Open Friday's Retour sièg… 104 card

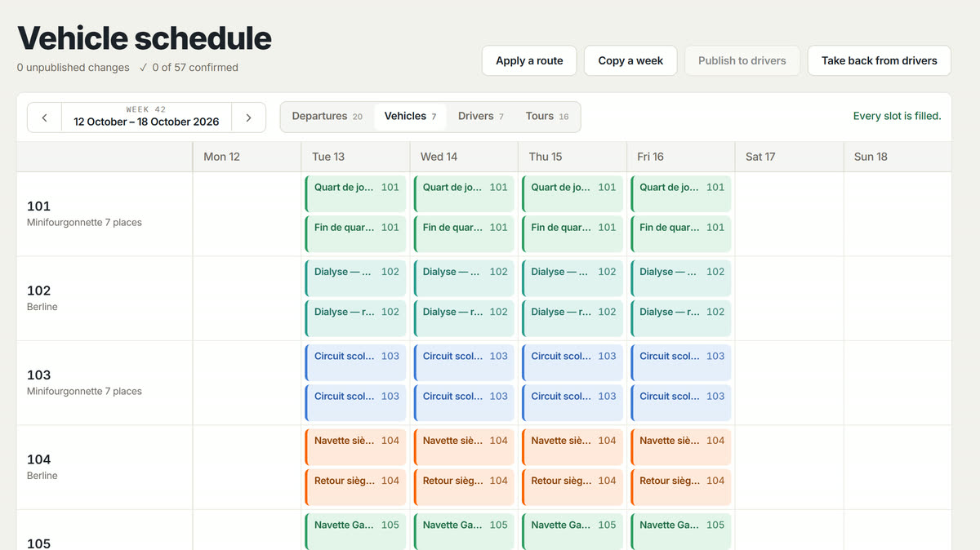click(x=680, y=487)
